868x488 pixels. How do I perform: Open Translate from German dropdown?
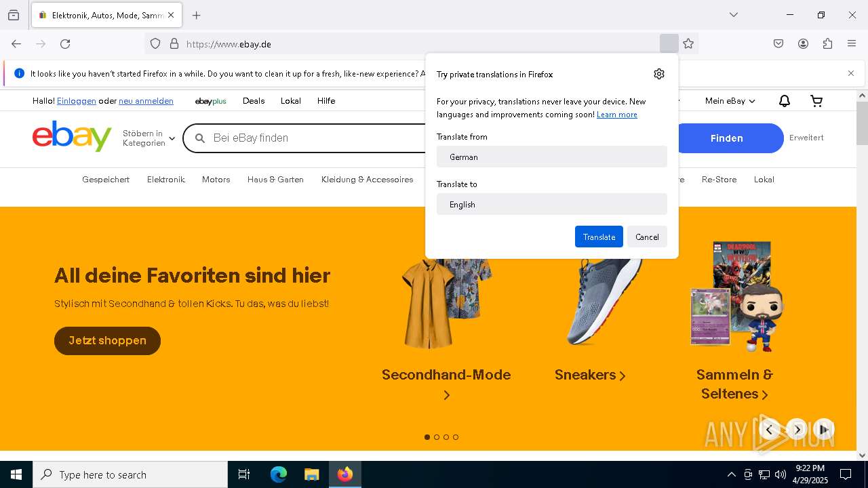pos(552,157)
